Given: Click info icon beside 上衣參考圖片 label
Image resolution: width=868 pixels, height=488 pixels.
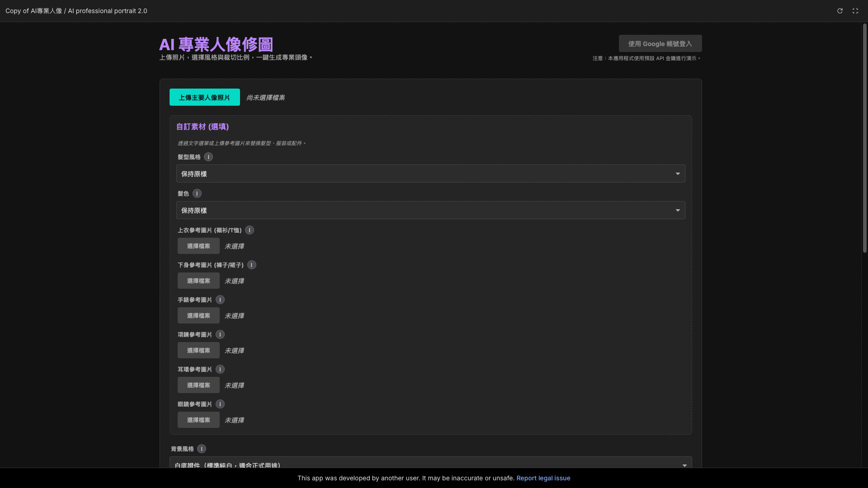Looking at the screenshot, I should (249, 230).
